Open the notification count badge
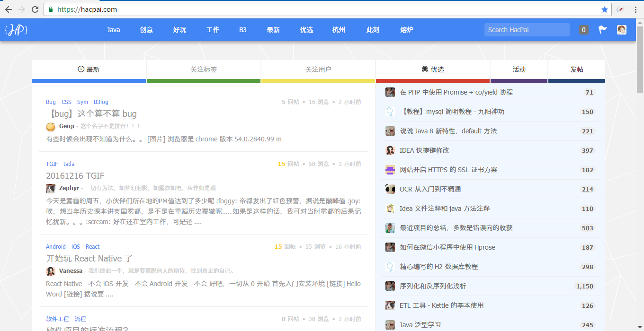This screenshot has width=644, height=331. click(584, 30)
